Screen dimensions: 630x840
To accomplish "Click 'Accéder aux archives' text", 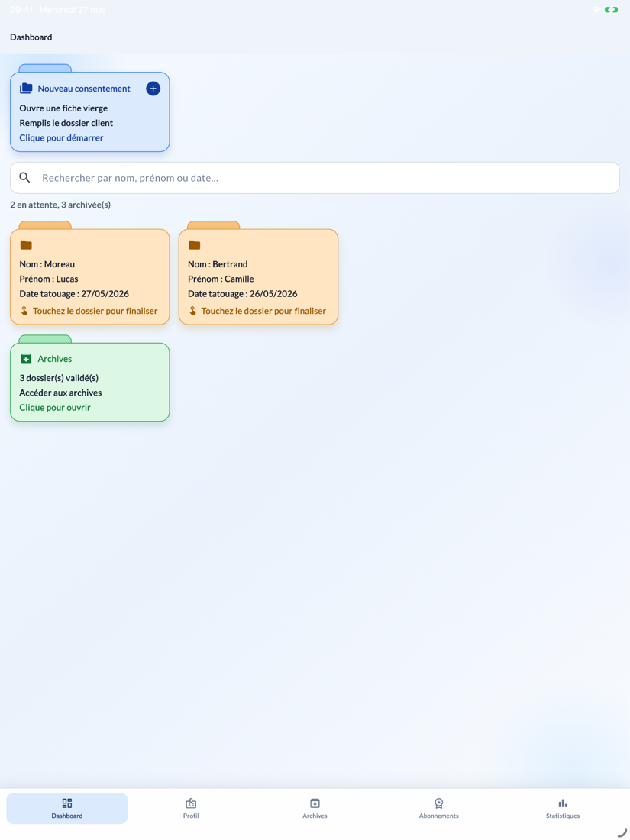I will pos(60,393).
